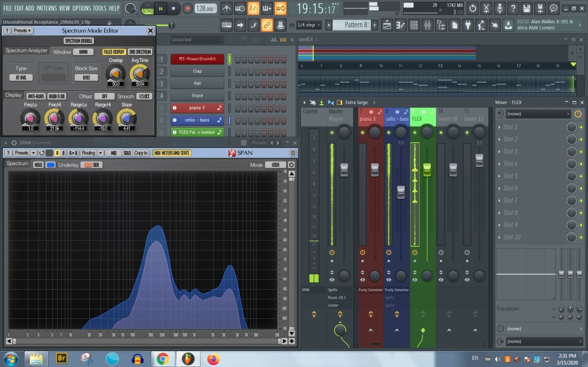Click the record button in transport bar
The image size is (588, 367).
pos(188,9)
